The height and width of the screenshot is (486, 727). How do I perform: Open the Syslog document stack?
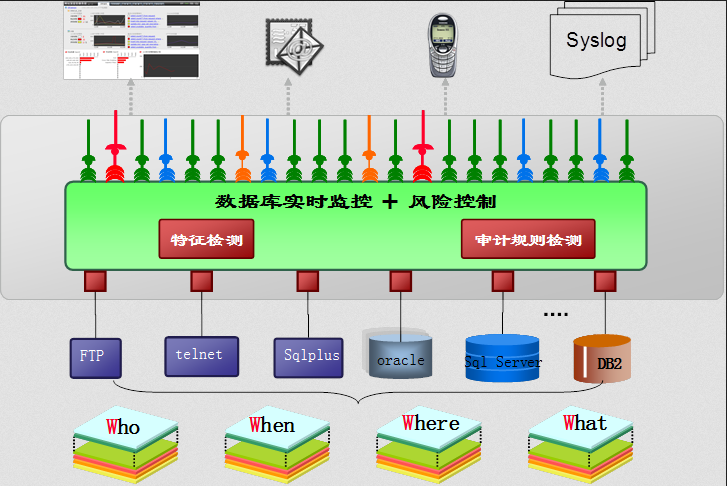(598, 42)
